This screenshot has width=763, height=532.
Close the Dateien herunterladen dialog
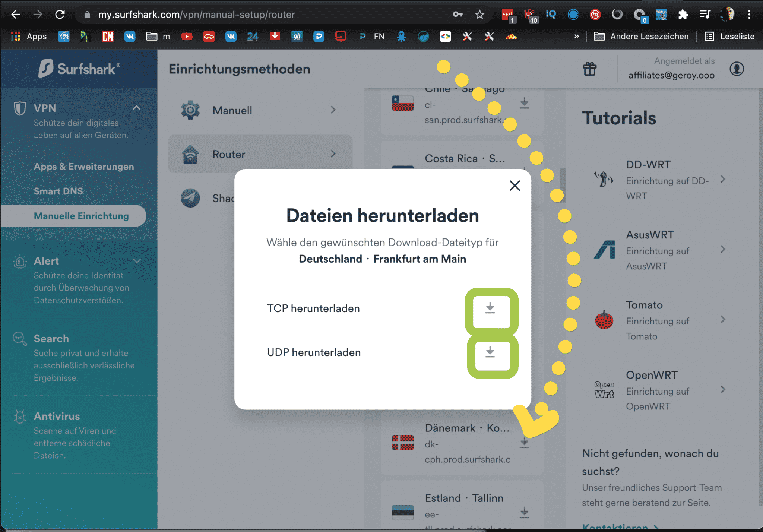[515, 185]
